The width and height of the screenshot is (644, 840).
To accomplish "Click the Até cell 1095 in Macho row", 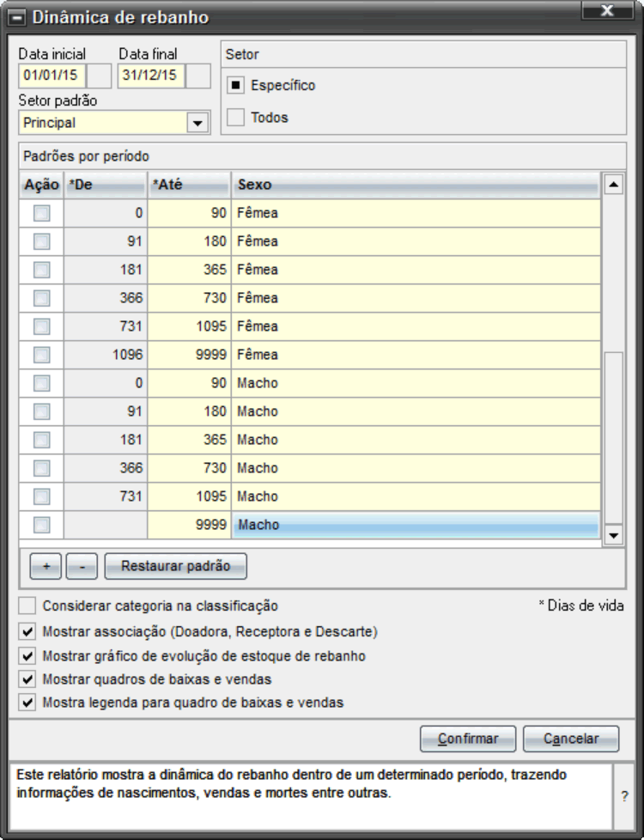I will tap(190, 497).
